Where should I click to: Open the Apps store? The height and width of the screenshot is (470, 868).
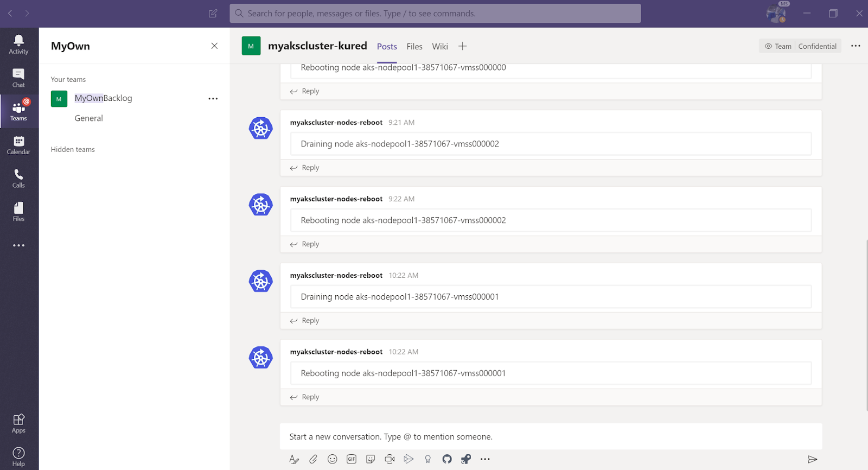pyautogui.click(x=18, y=423)
